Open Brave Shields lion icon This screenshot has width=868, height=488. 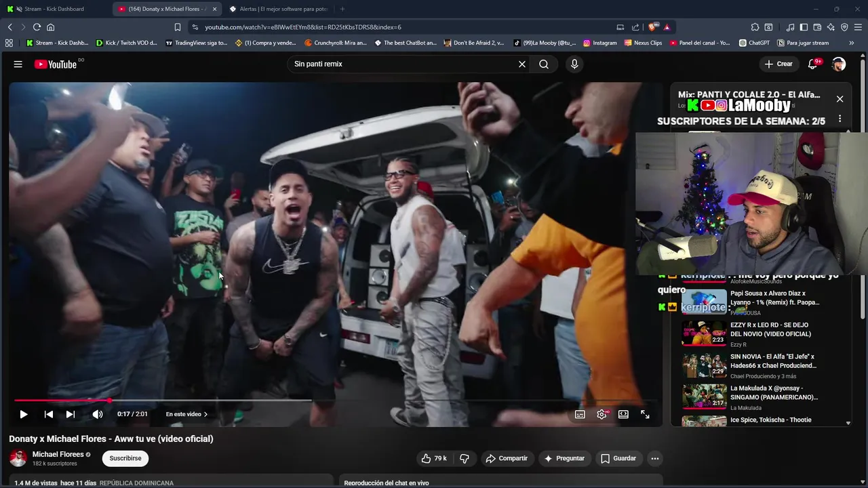pos(652,27)
